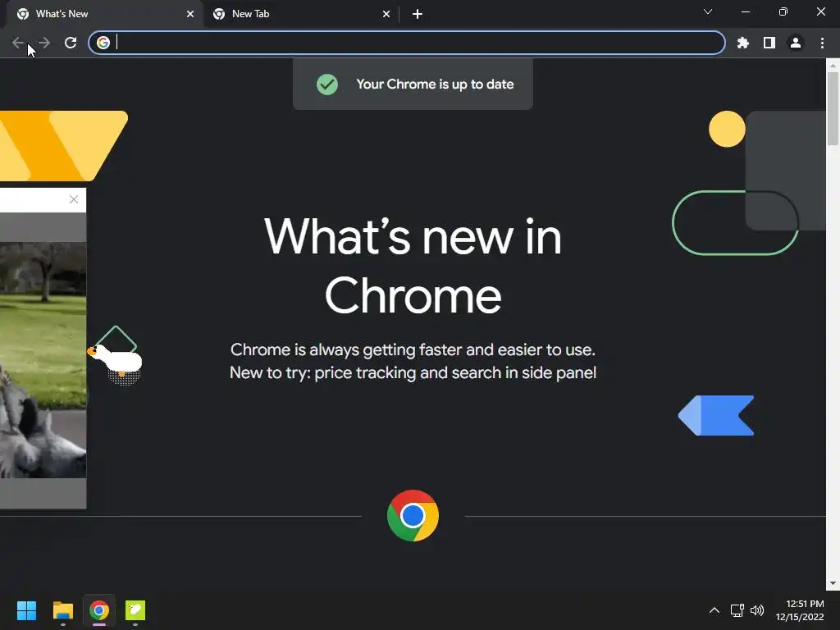Show hidden system tray icons

714,610
